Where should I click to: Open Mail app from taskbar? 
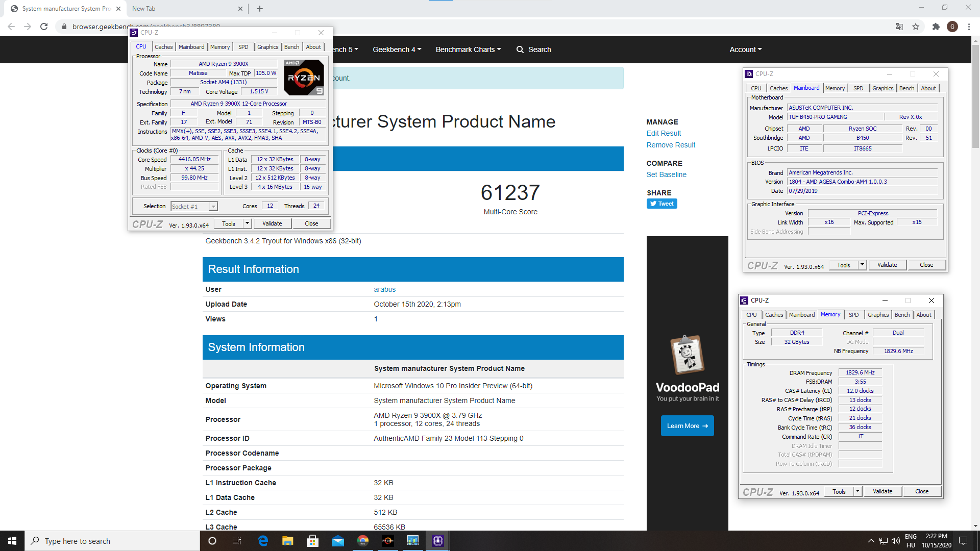click(338, 541)
